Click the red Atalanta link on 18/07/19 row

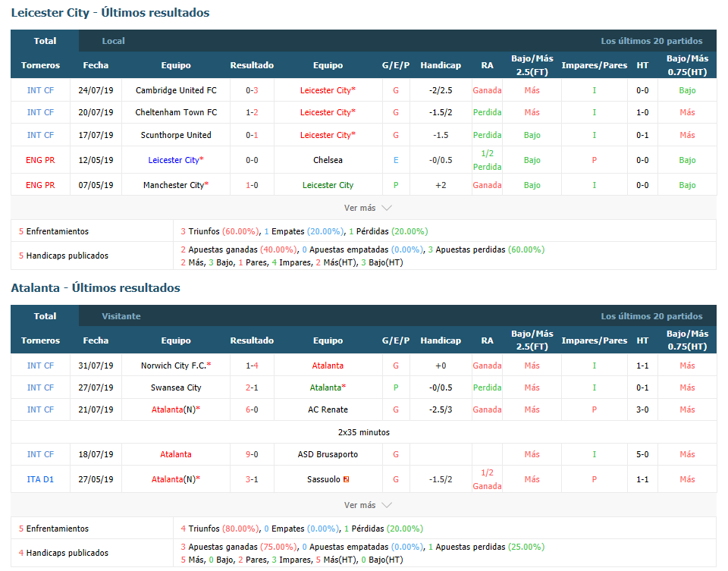click(x=176, y=454)
